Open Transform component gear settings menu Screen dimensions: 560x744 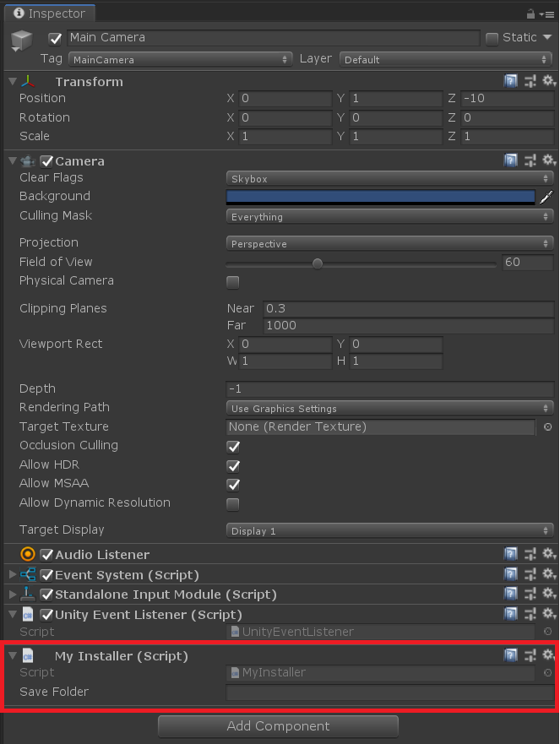549,81
